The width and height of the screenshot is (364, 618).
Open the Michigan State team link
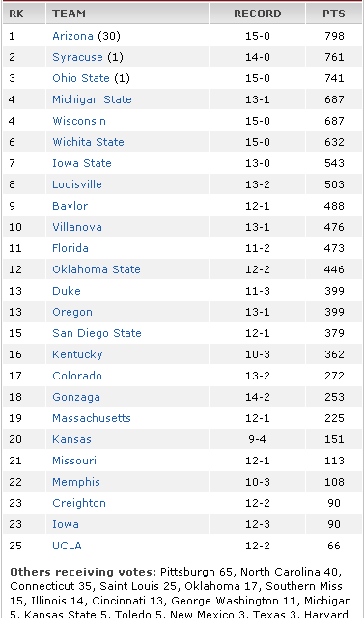92,99
